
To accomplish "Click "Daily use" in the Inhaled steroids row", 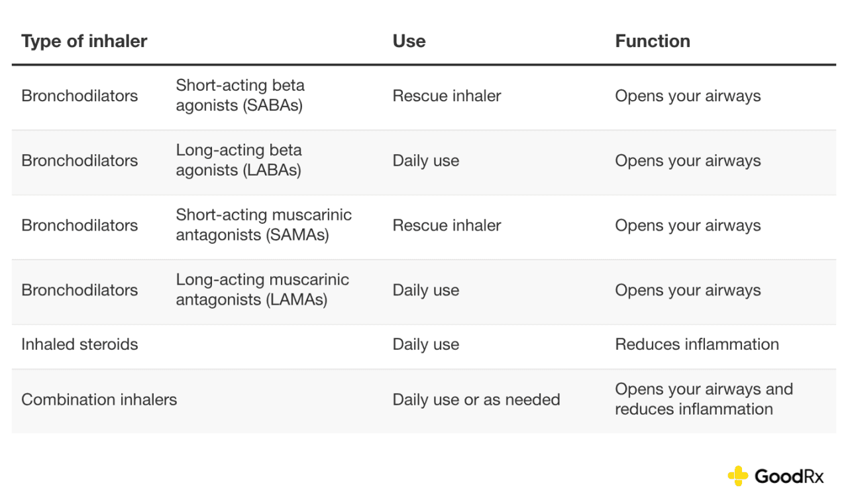I will (x=426, y=345).
